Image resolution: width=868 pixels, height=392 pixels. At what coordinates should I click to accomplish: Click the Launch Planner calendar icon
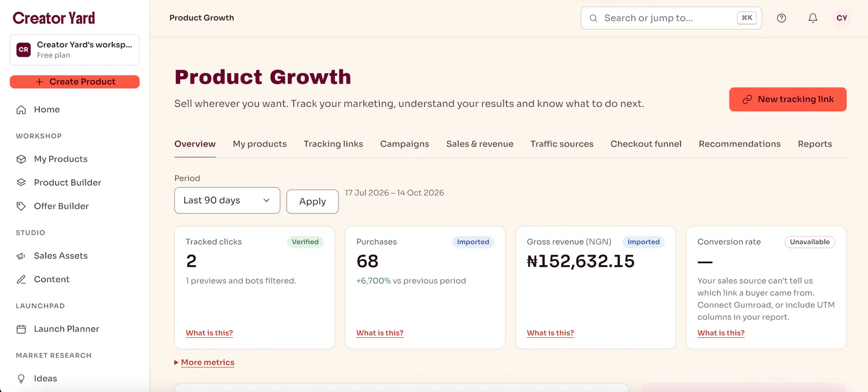21,329
